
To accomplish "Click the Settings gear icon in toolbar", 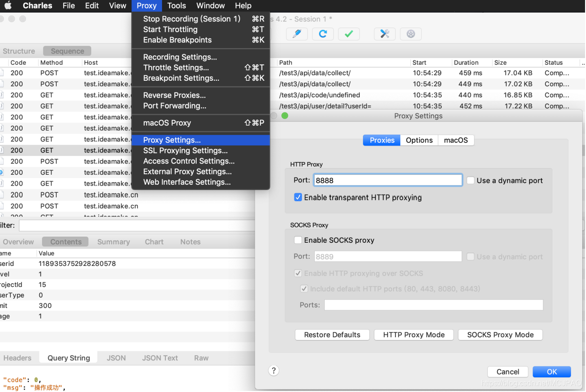I will click(x=411, y=34).
